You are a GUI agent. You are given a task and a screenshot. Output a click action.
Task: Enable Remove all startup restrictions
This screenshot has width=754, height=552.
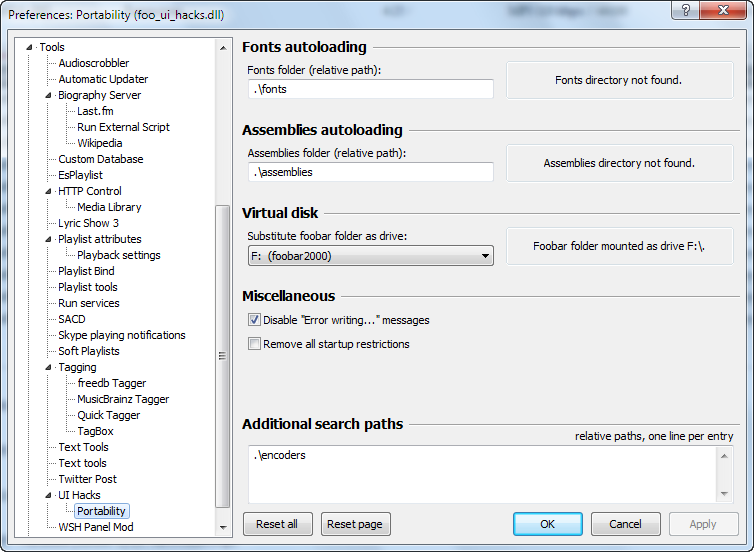(x=255, y=344)
